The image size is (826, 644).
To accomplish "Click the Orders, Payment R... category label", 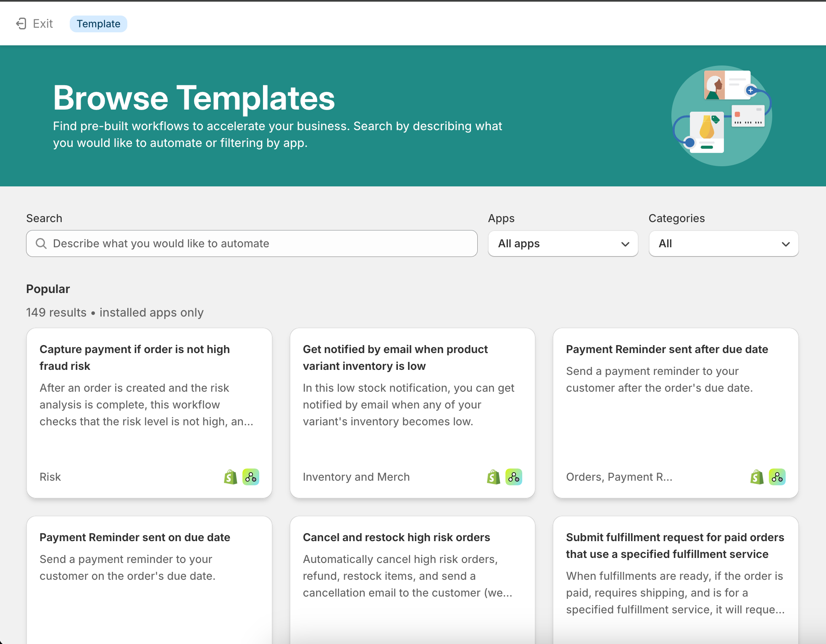I will pyautogui.click(x=619, y=477).
